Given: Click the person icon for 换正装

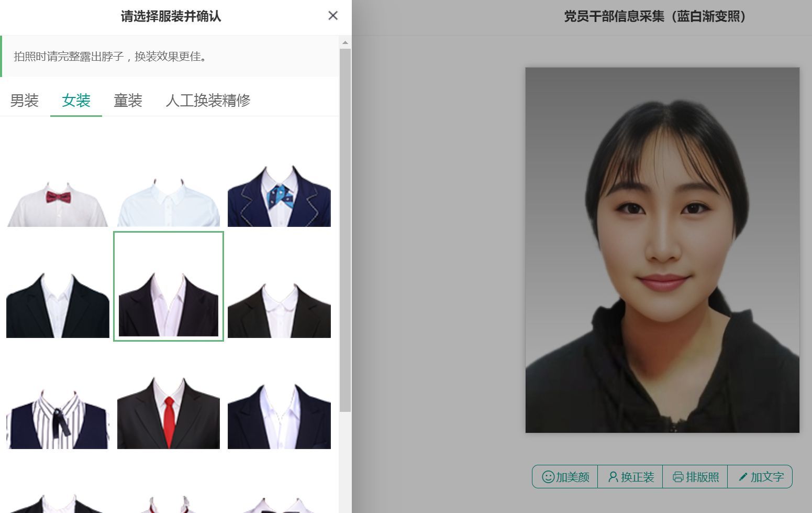Looking at the screenshot, I should coord(613,477).
